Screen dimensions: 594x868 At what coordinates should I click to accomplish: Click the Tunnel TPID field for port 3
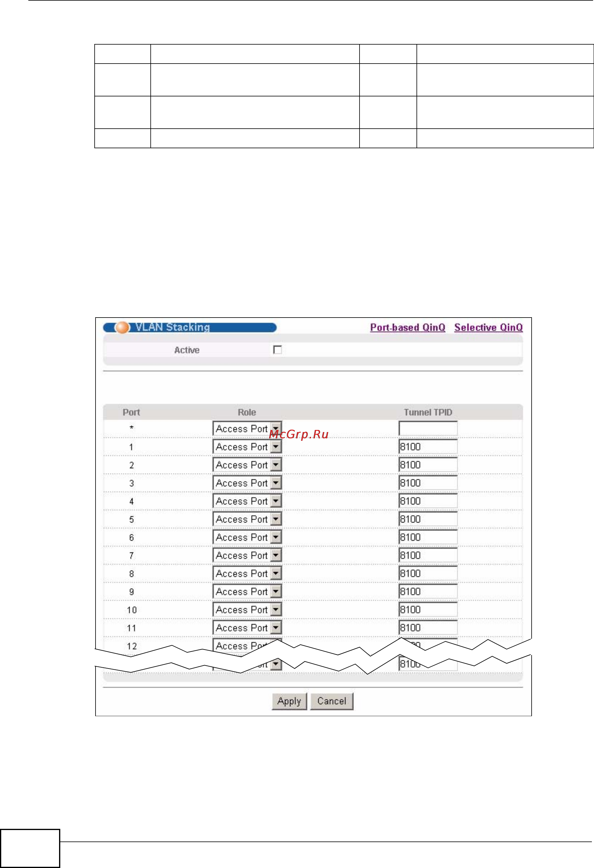coord(428,483)
